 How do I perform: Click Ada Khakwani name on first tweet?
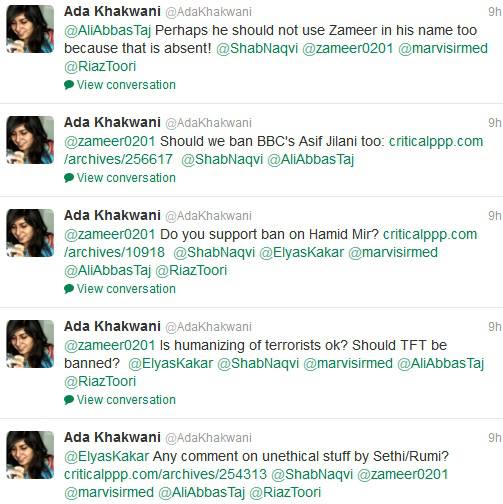(x=112, y=11)
